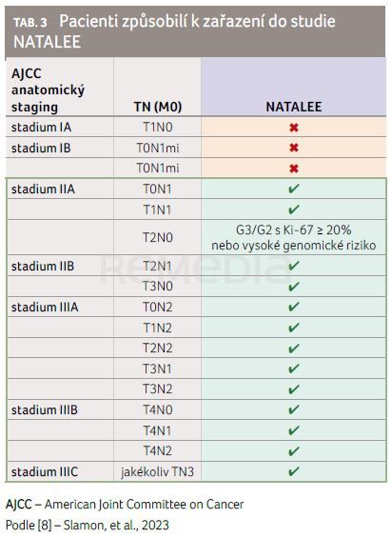Click the checkmark for jakékoliv TN3

click(294, 471)
